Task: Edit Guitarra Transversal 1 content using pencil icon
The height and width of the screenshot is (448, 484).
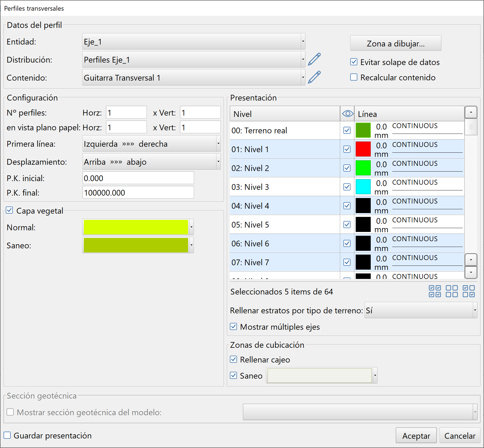Action: pyautogui.click(x=314, y=77)
